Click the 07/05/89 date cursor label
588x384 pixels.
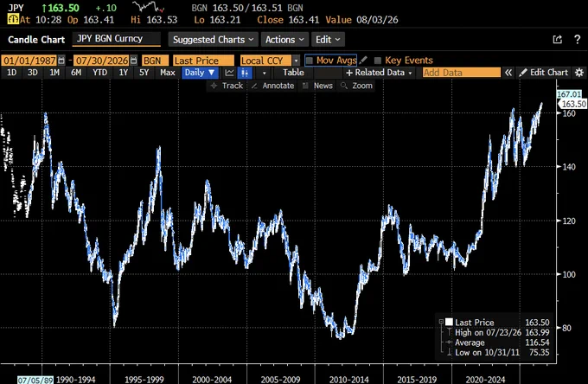35,380
